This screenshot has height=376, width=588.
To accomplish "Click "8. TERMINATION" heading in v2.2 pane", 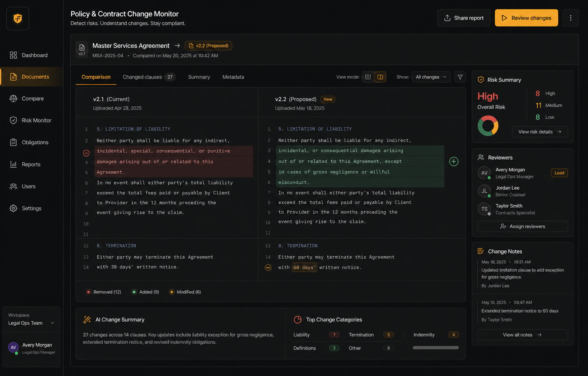I will point(298,246).
